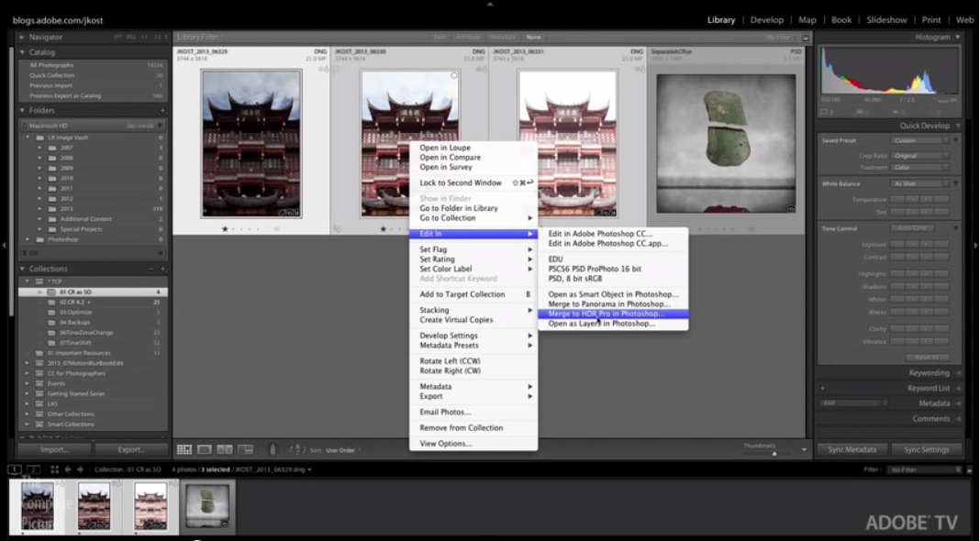Switch to the Develop module
The image size is (980, 541).
767,19
